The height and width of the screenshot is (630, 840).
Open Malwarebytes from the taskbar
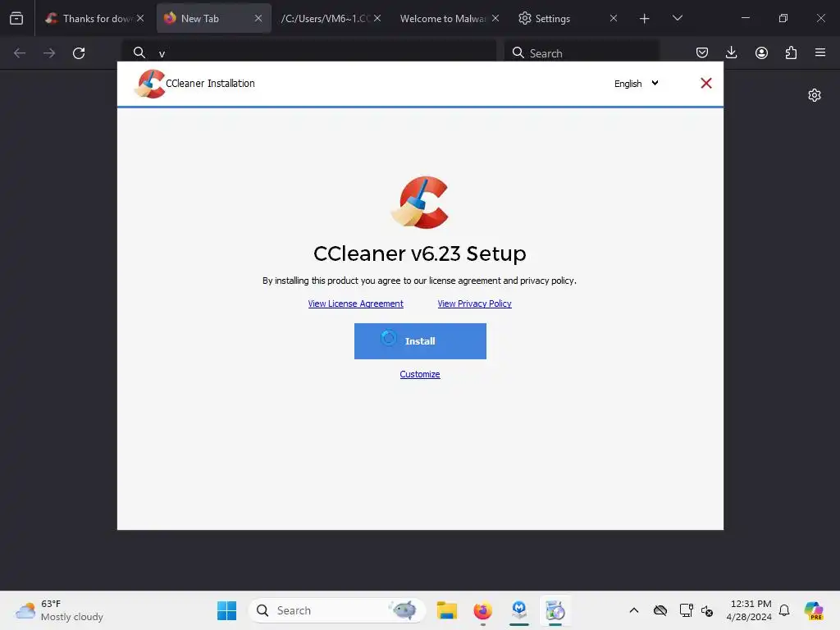click(x=518, y=610)
